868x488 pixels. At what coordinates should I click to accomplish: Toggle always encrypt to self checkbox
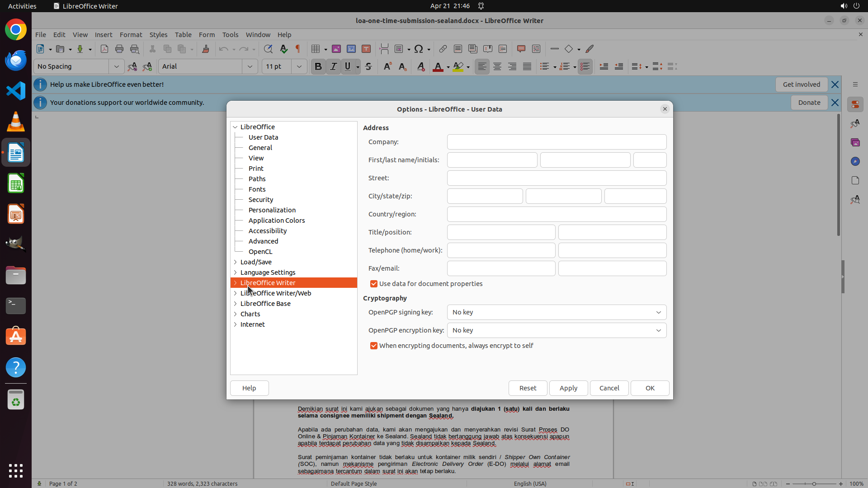tap(374, 346)
